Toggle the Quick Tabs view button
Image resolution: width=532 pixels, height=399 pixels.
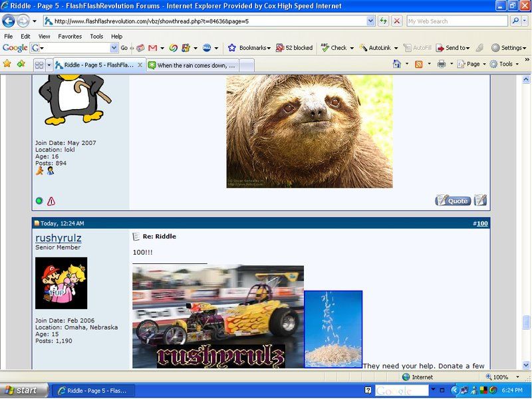39,65
